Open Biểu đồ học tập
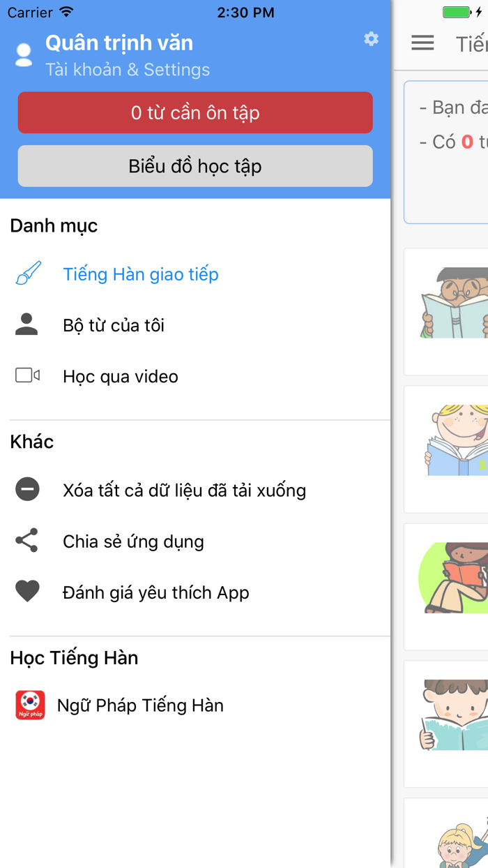The height and width of the screenshot is (868, 488). pyautogui.click(x=195, y=166)
